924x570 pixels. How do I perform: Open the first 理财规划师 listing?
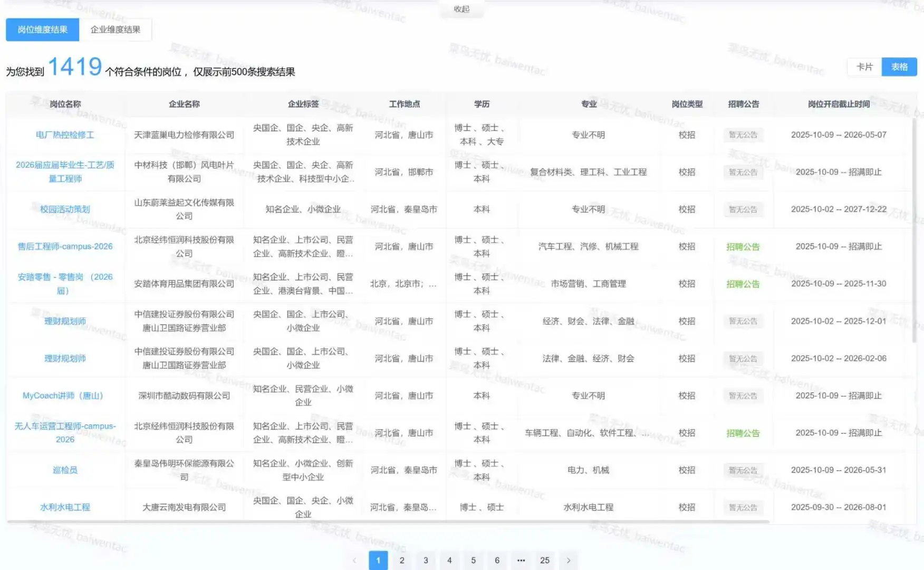64,321
